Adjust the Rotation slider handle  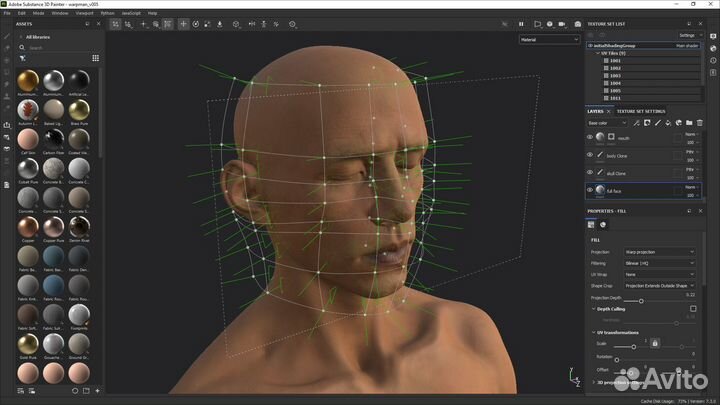617,360
